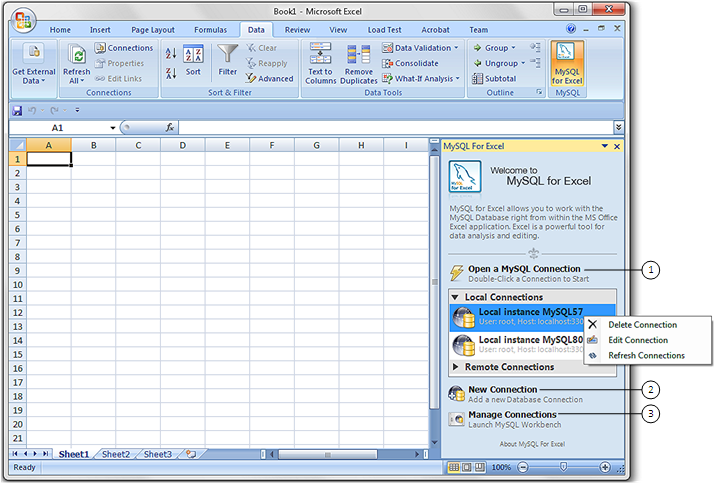715x483 pixels.
Task: Click the Select All corner
Action: point(18,145)
